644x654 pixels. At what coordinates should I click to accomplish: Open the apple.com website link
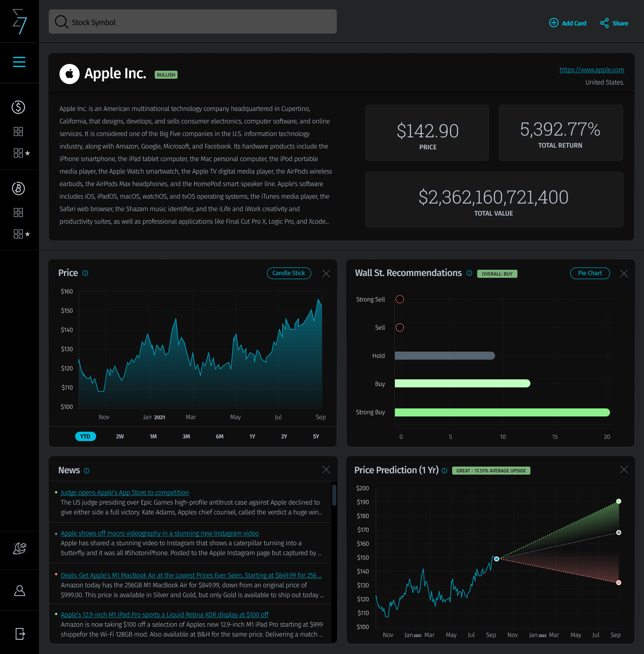pyautogui.click(x=592, y=70)
